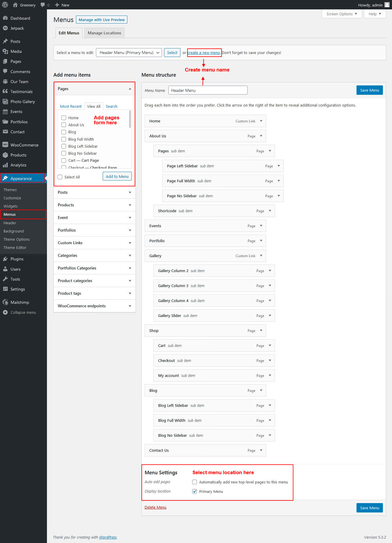Screen dimensions: 392x543
Task: Click the pages list scrollbar
Action: (x=130, y=119)
